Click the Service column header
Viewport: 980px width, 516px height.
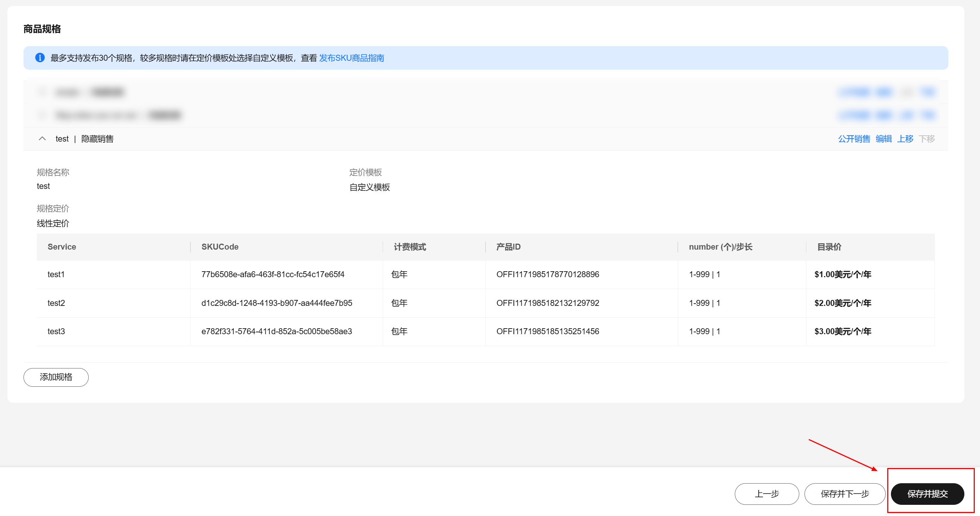point(61,247)
